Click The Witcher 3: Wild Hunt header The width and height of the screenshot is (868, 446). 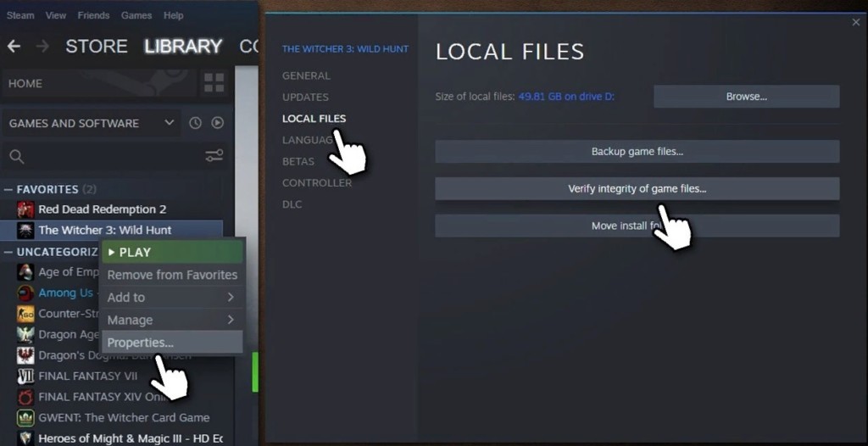pyautogui.click(x=346, y=49)
